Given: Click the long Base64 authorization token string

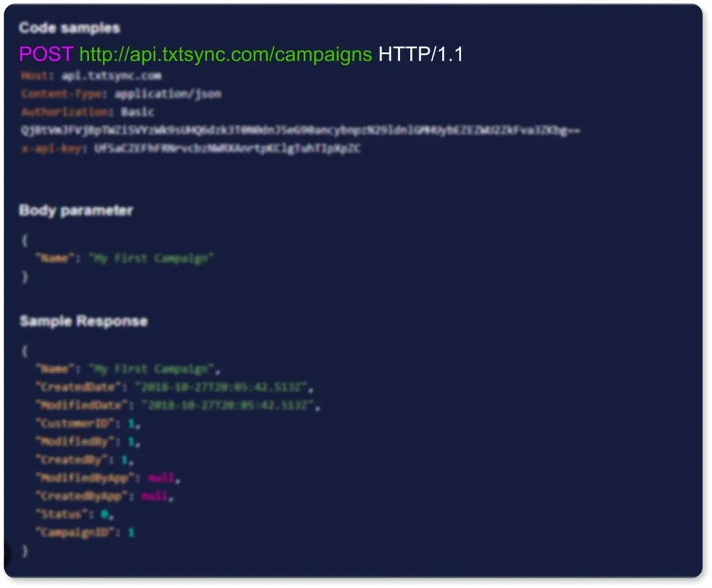Looking at the screenshot, I should 300,130.
